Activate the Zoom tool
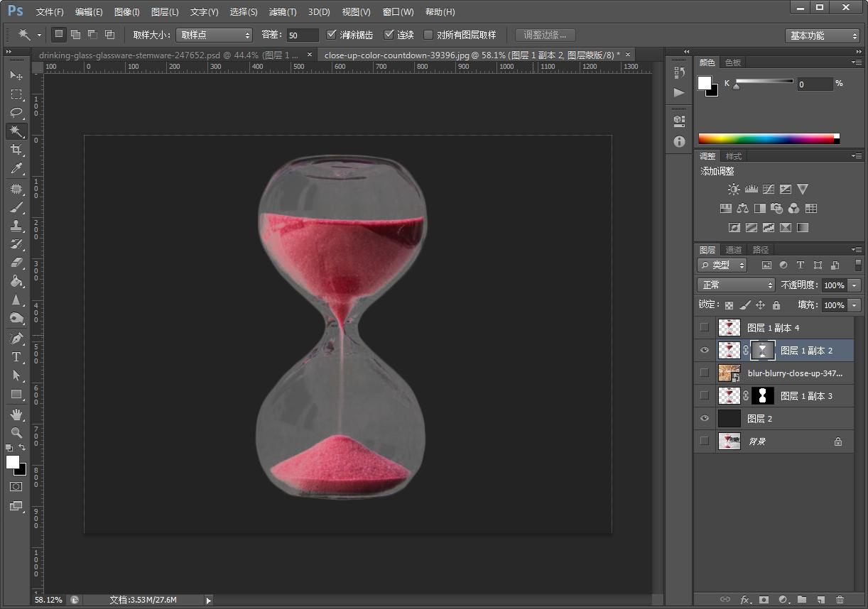This screenshot has height=609, width=868. (x=16, y=432)
